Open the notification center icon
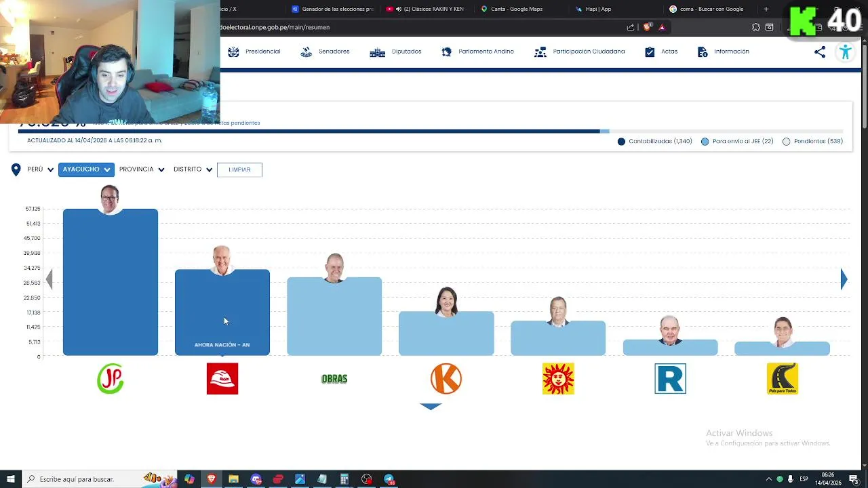This screenshot has width=868, height=488. tap(854, 479)
